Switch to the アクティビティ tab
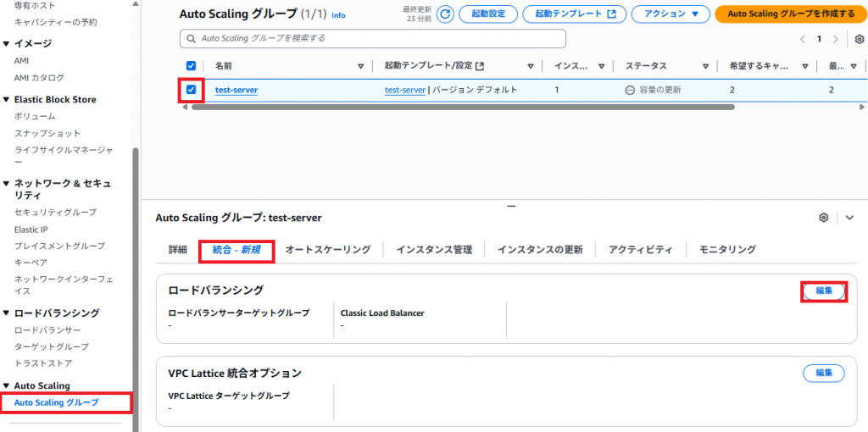The height and width of the screenshot is (432, 868). click(x=641, y=250)
